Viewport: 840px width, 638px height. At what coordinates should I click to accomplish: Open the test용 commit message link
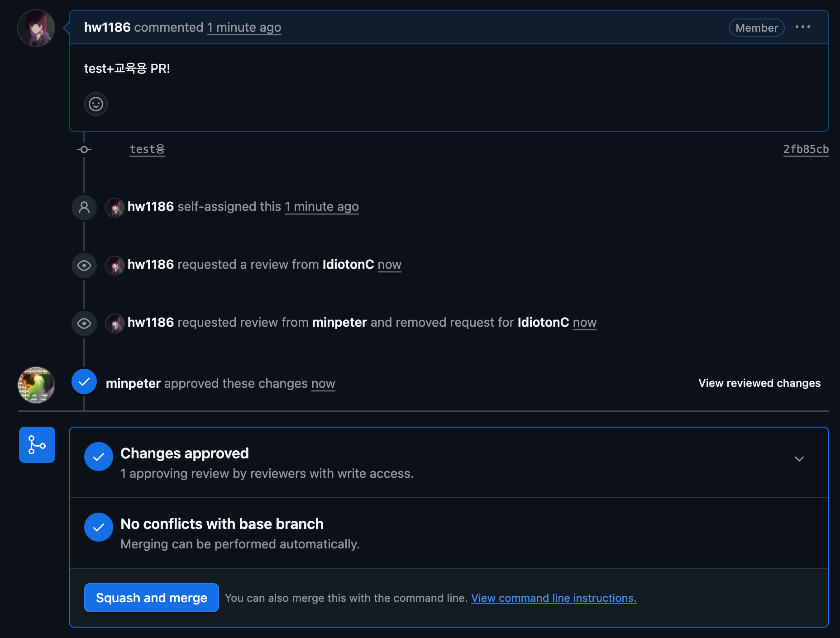[x=147, y=149]
